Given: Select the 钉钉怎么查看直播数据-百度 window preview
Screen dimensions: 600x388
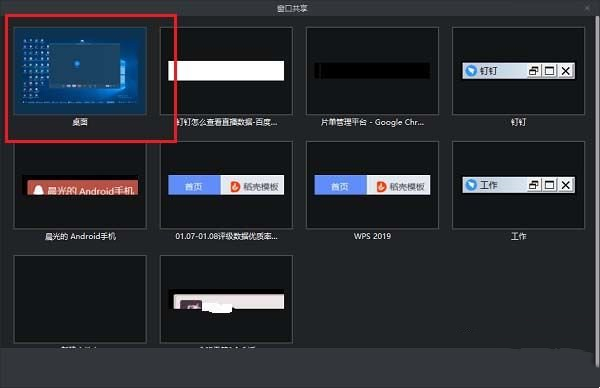Looking at the screenshot, I should pyautogui.click(x=226, y=71).
